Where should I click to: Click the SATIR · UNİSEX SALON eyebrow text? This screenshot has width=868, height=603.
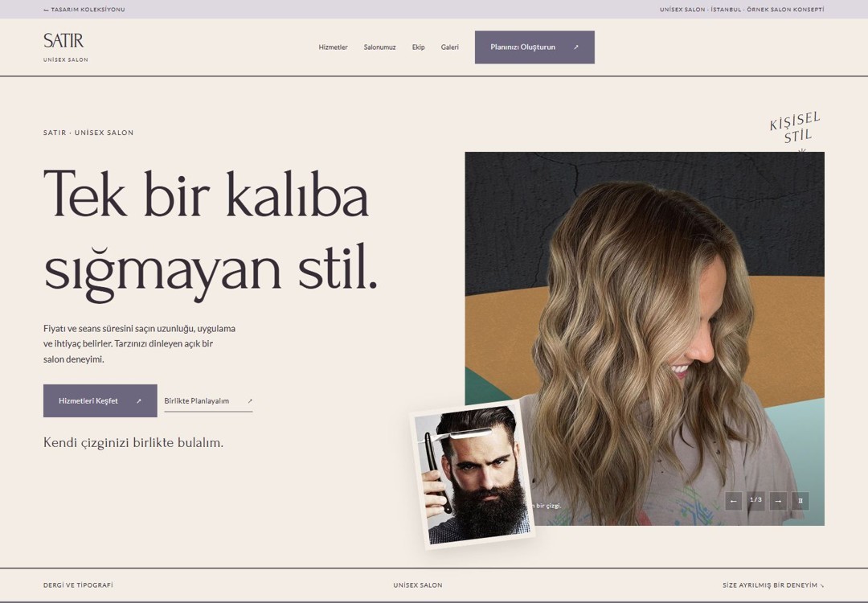tap(88, 133)
